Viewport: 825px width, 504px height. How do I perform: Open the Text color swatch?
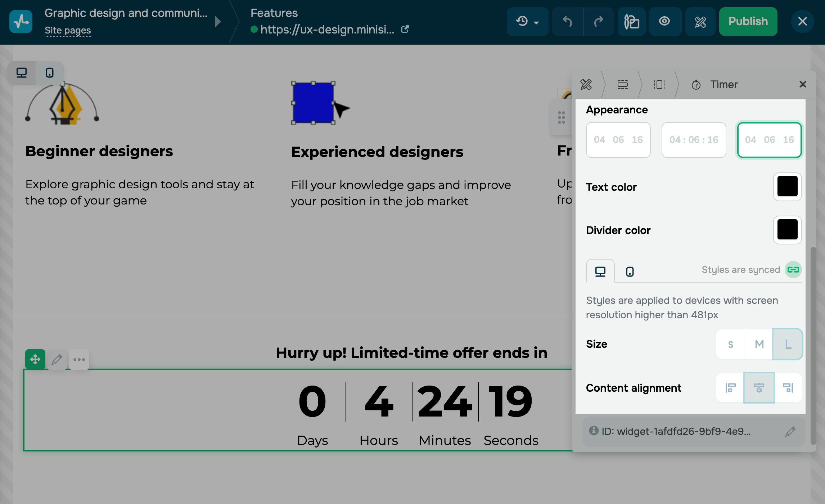coord(787,186)
